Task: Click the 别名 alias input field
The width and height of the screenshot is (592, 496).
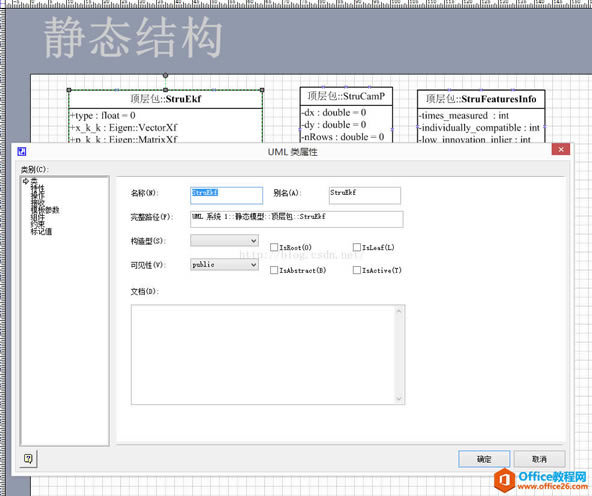Action: (365, 196)
